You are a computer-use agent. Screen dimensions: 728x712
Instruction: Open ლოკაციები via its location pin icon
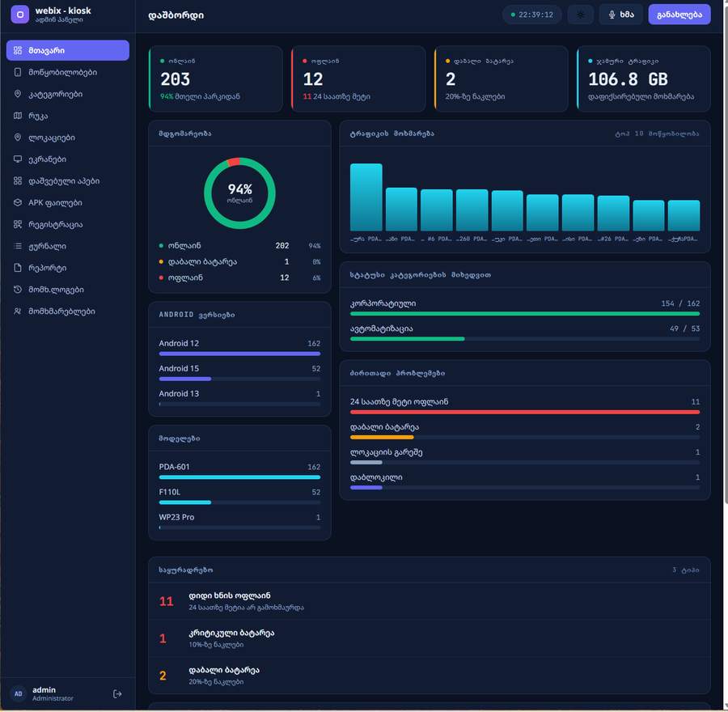tap(18, 138)
